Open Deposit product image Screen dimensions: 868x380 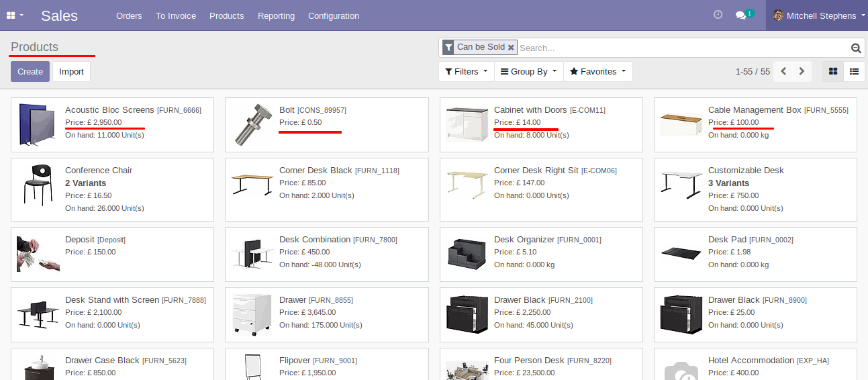coord(38,254)
